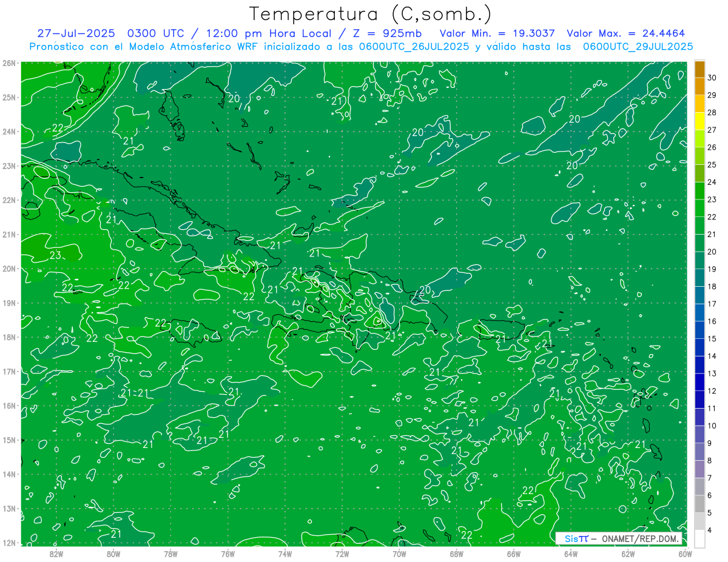Click the longitude axis label '64W'

point(570,553)
